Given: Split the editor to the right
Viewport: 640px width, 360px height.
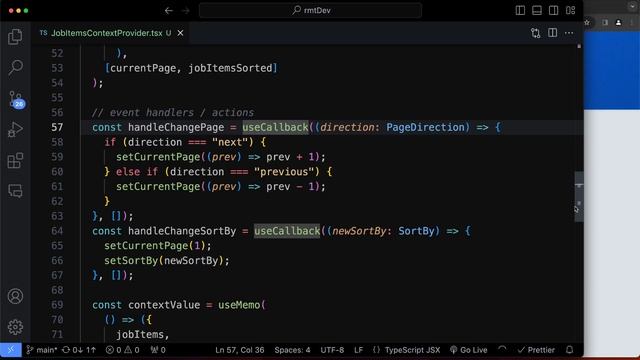Looking at the screenshot, I should tap(552, 33).
